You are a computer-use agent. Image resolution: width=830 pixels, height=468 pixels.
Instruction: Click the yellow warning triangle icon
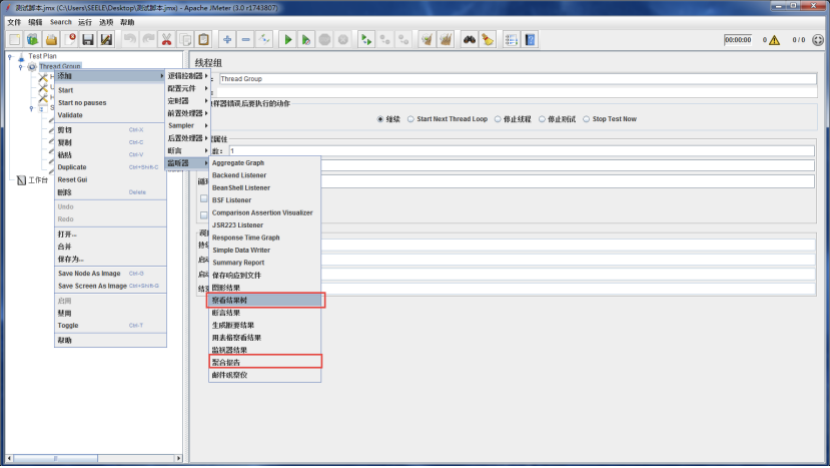(x=774, y=40)
